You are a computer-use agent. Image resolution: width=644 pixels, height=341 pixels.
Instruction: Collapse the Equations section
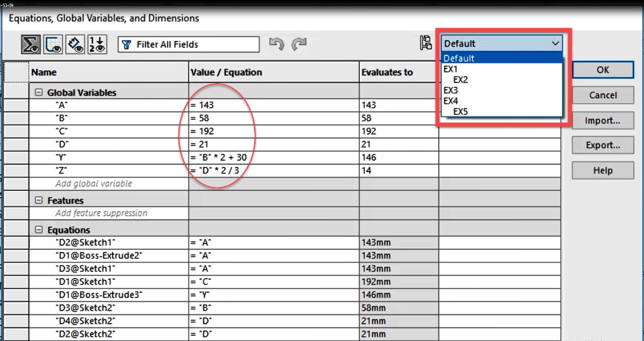(x=39, y=230)
